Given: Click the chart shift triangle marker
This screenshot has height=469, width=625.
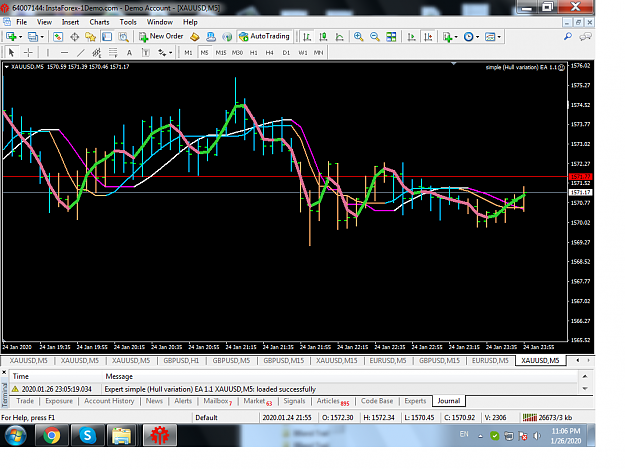Looking at the screenshot, I should click(453, 63).
